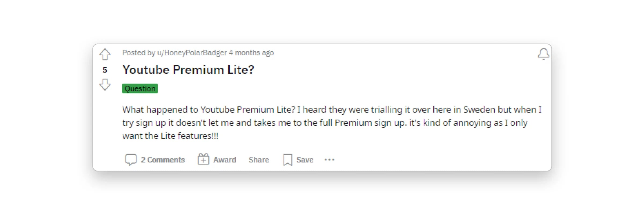The image size is (644, 215).
Task: Click the bookmark Save icon
Action: 288,160
